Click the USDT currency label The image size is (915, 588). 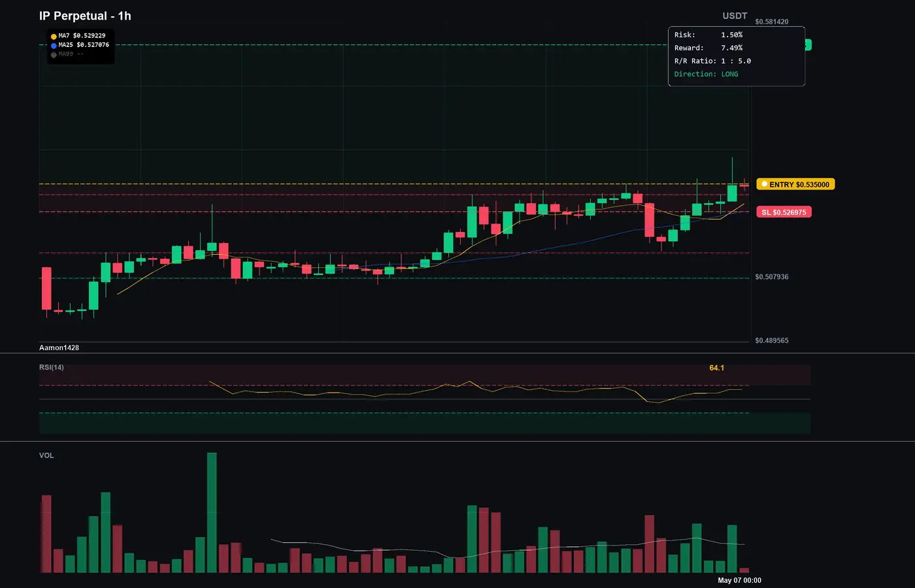click(x=735, y=16)
